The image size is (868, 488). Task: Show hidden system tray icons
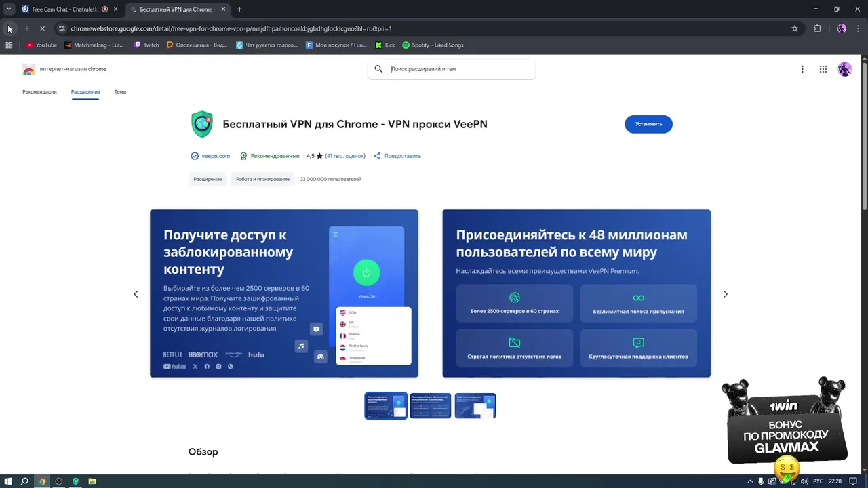coord(751,481)
